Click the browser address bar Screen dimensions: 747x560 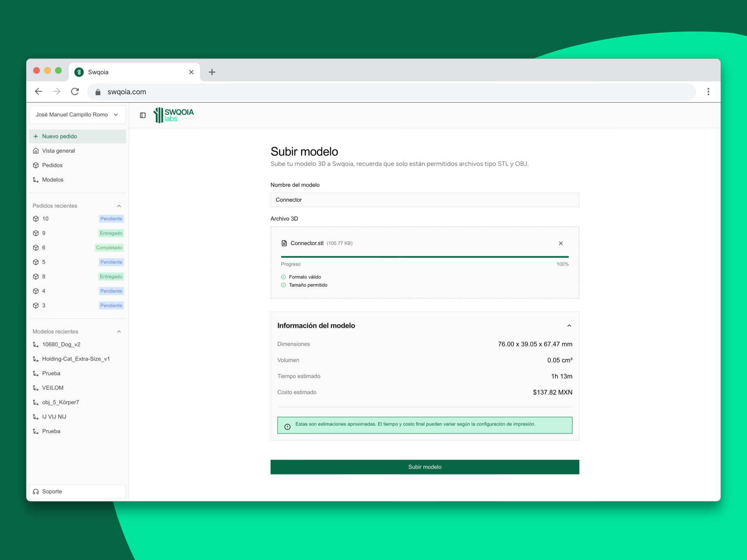tap(391, 92)
